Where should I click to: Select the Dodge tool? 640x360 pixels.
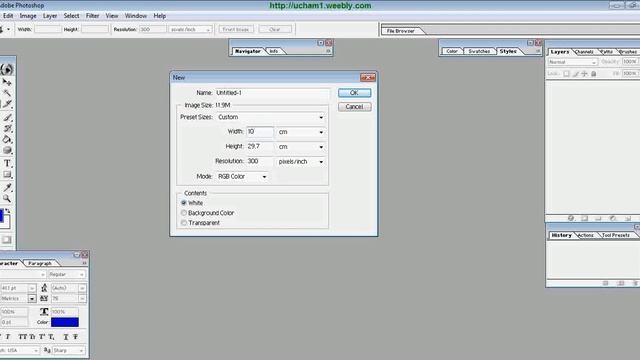7,151
